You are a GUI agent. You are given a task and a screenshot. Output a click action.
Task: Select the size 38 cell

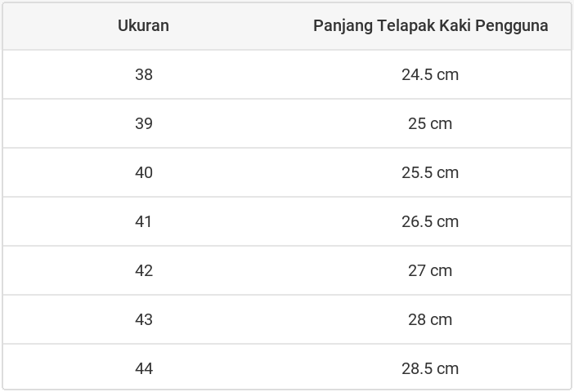click(144, 74)
